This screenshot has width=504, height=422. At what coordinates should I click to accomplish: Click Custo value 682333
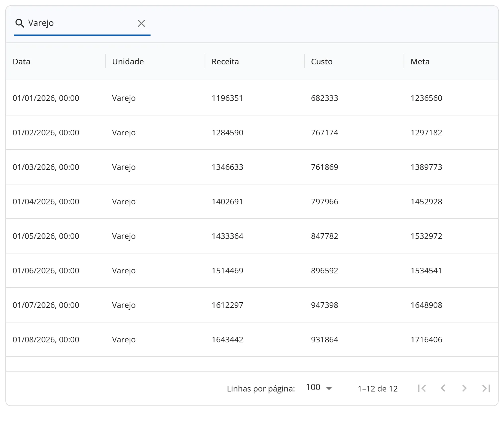click(325, 98)
